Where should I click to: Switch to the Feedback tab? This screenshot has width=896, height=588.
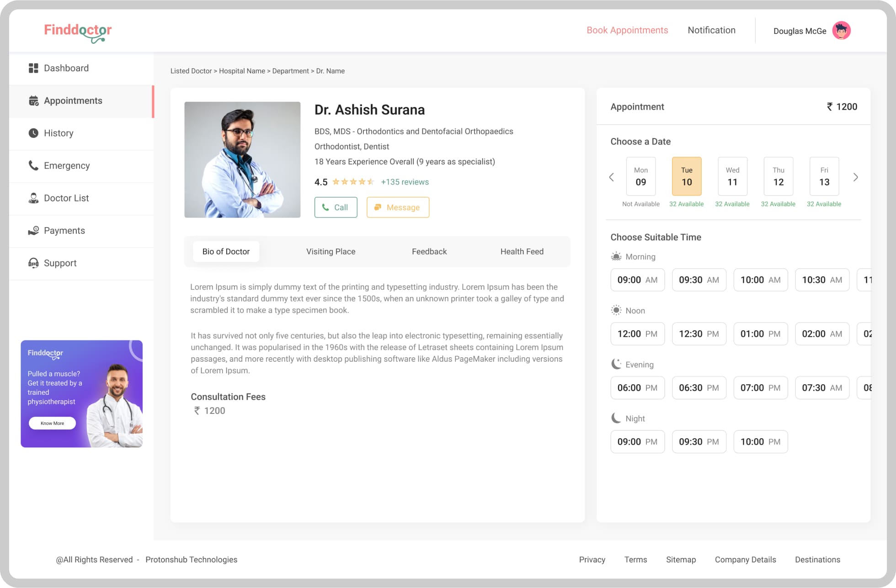429,252
